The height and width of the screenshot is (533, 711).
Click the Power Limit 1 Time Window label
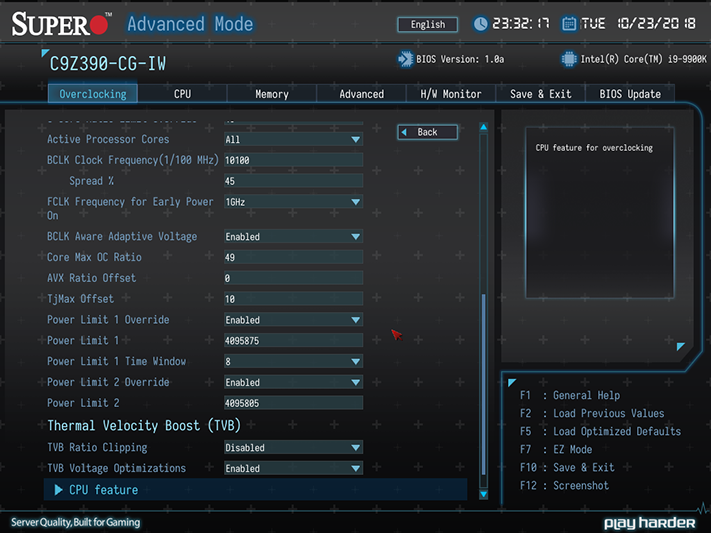click(x=117, y=362)
